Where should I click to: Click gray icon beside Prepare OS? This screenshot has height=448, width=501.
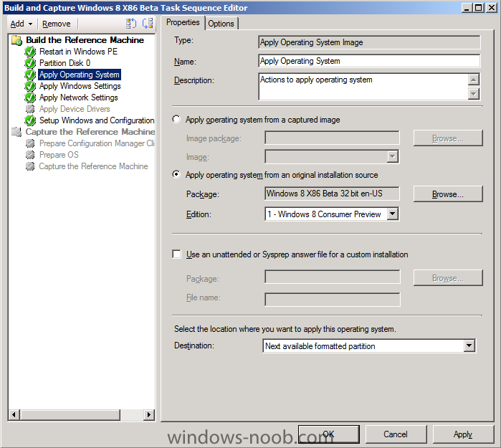tap(30, 155)
